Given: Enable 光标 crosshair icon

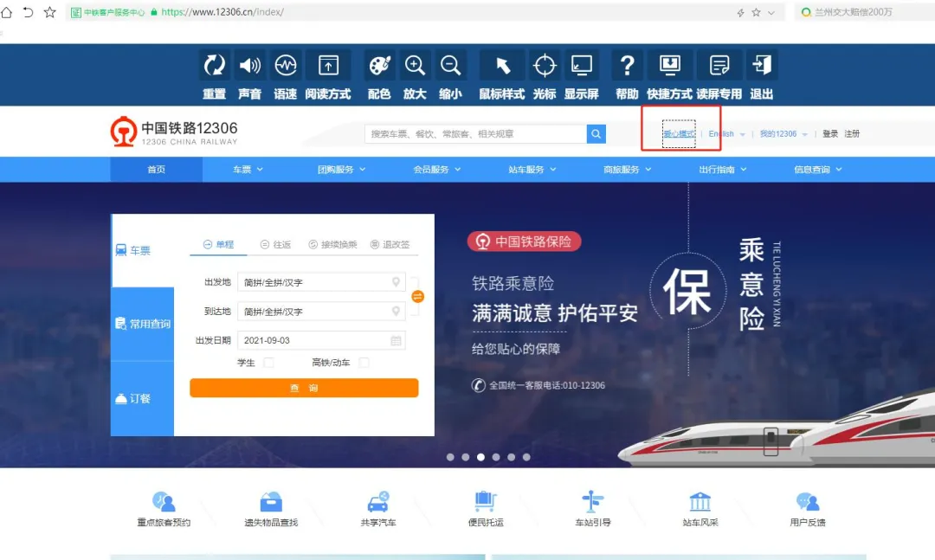Looking at the screenshot, I should click(x=545, y=65).
